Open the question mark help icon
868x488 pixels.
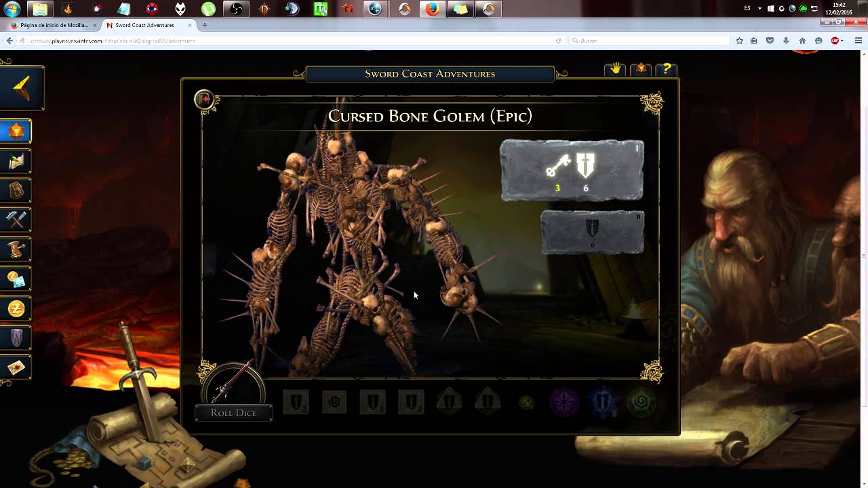(x=666, y=69)
